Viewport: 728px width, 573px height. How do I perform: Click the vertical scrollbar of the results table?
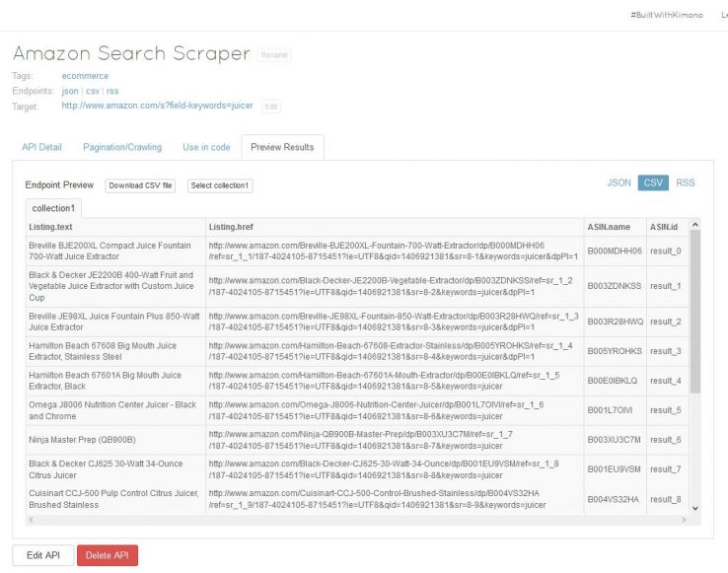[696, 316]
